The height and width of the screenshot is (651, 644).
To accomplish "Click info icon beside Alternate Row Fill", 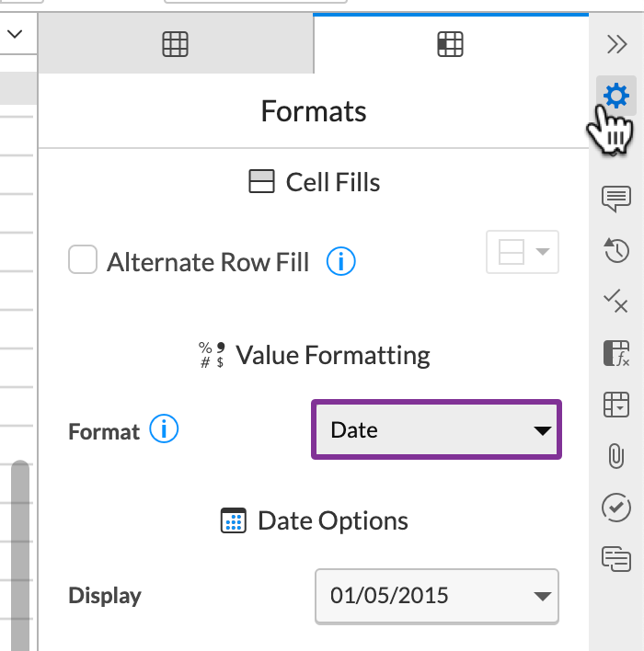I will point(341,262).
